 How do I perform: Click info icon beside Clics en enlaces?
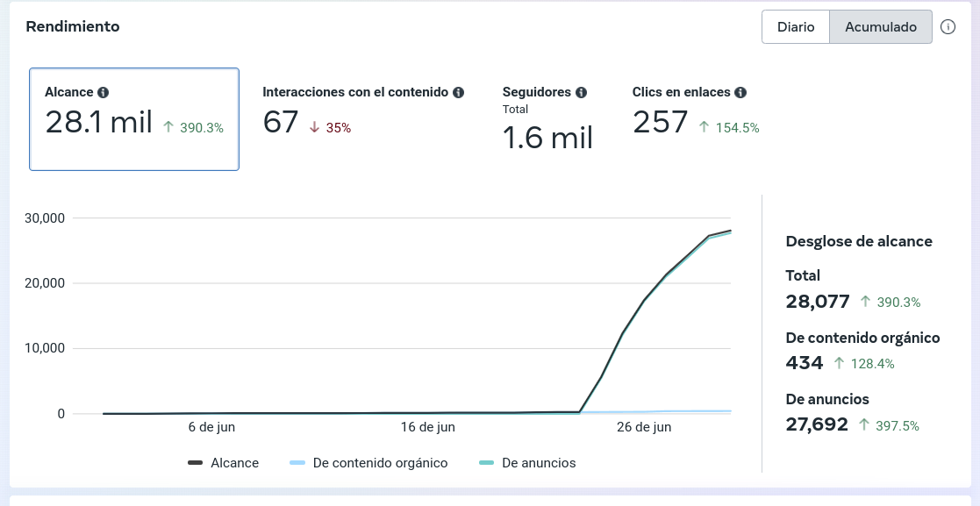(x=740, y=92)
